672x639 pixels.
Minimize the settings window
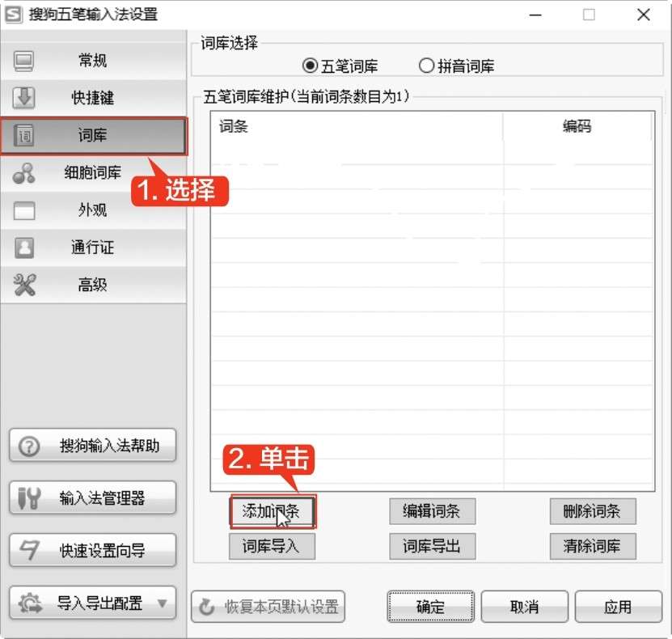pos(535,15)
